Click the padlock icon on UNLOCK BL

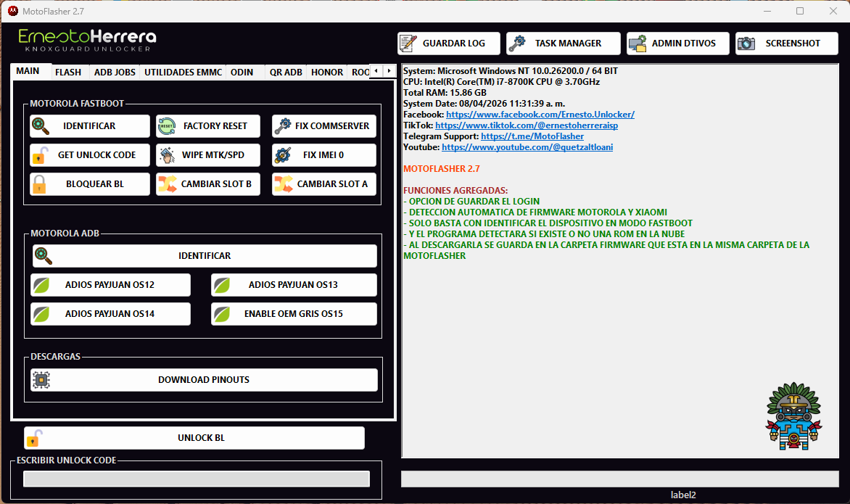35,438
